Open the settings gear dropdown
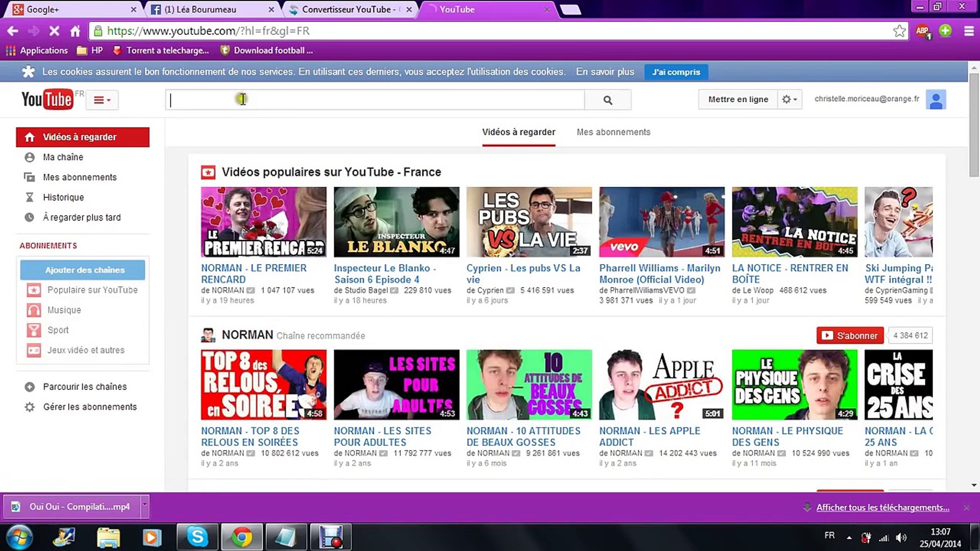This screenshot has width=980, height=551. (x=789, y=99)
